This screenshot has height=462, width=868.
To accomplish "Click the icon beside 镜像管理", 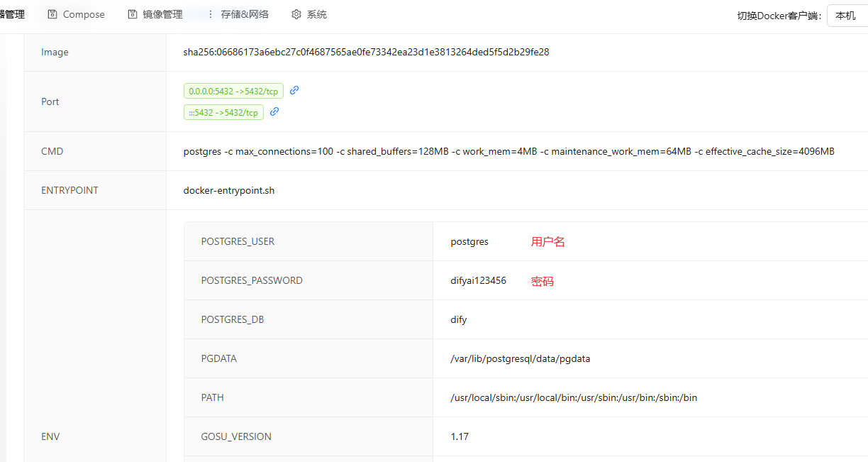I will pos(133,14).
